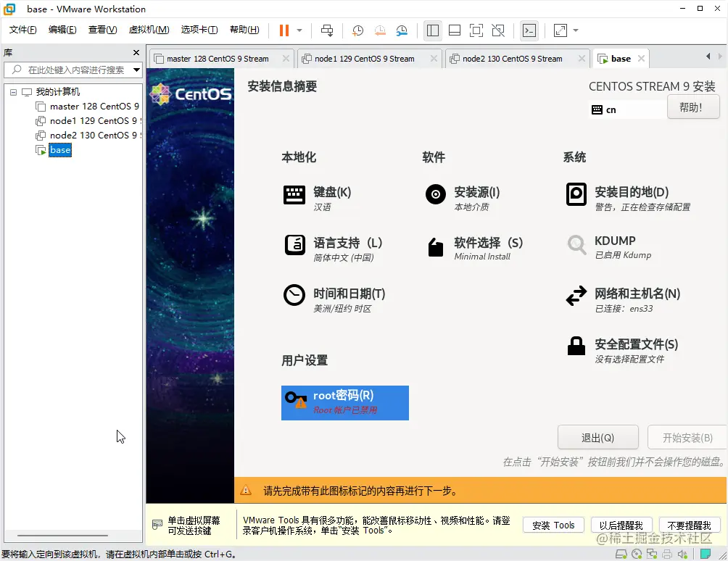The image size is (728, 561).
Task: Open the console view icon
Action: tap(529, 30)
